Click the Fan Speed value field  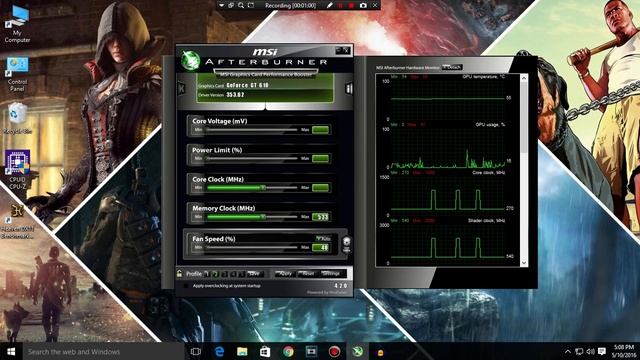(x=320, y=247)
